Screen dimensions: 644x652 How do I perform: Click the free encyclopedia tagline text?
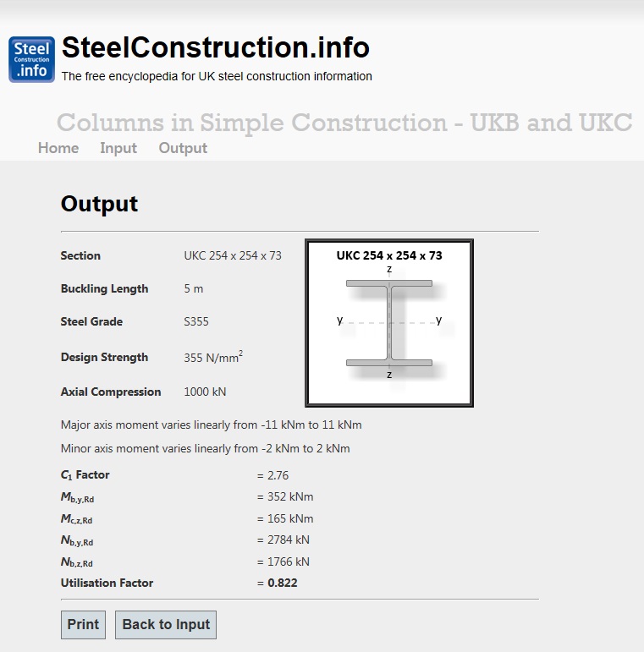click(217, 76)
